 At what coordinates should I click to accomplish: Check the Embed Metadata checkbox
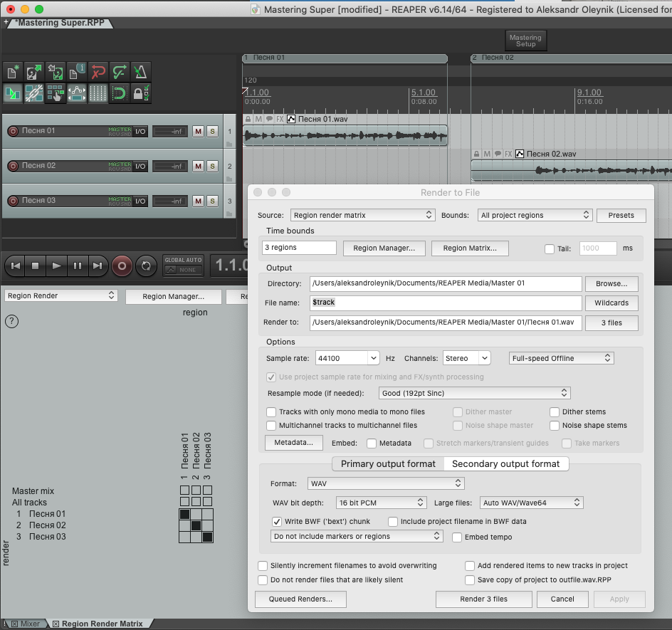372,443
